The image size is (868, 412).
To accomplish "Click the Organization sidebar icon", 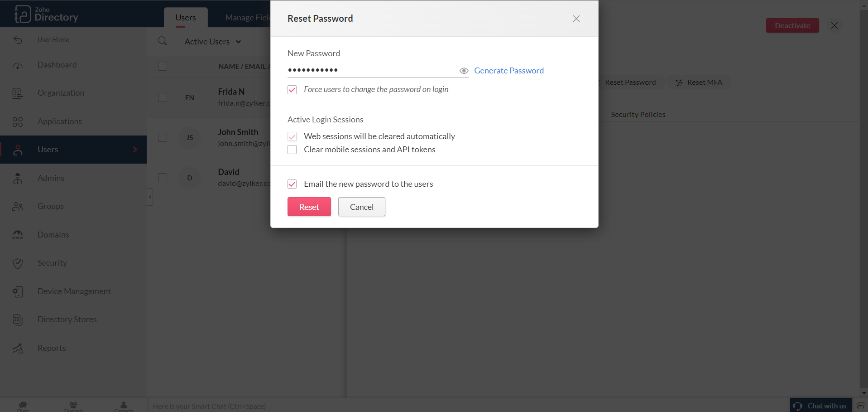I will (x=18, y=93).
